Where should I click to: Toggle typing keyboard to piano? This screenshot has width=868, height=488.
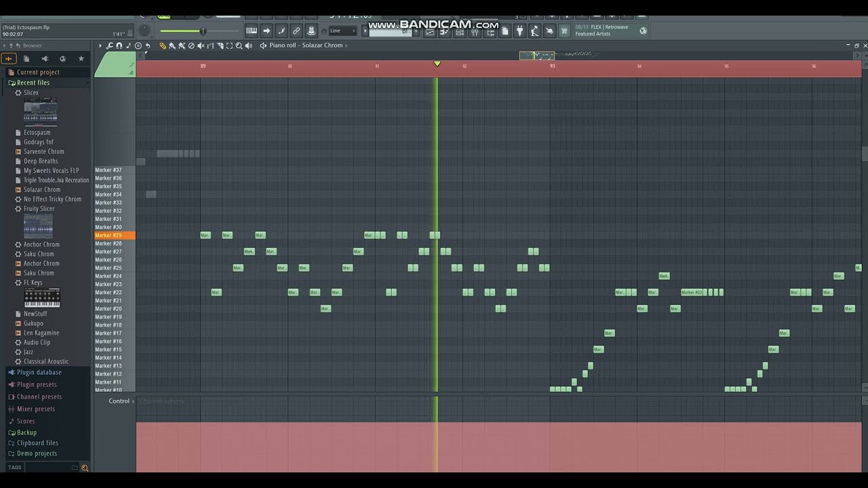click(251, 30)
